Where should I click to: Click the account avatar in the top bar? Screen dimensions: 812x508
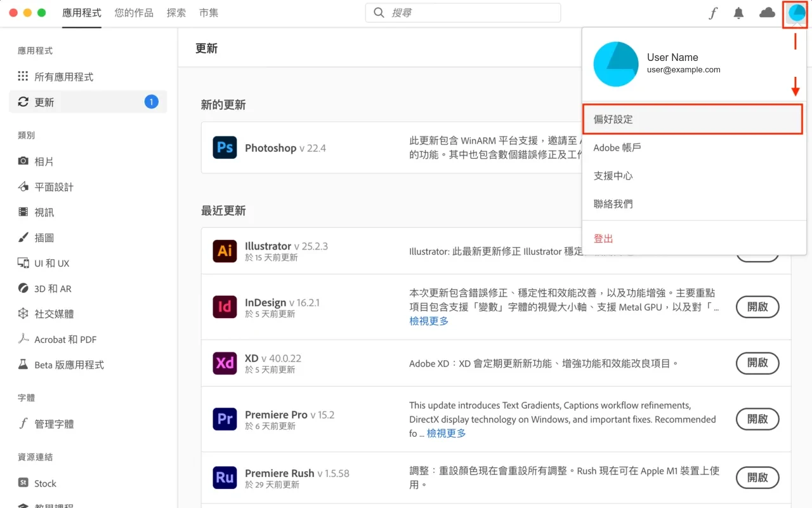click(796, 13)
